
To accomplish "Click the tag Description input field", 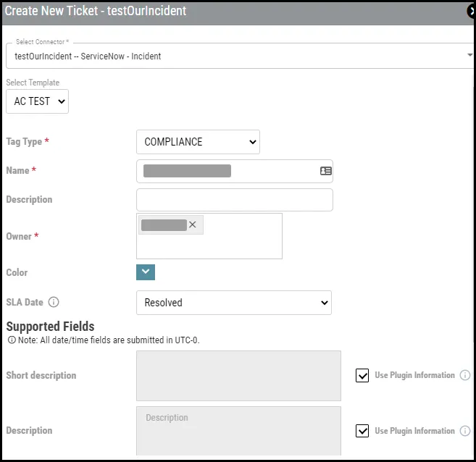I will tap(234, 200).
